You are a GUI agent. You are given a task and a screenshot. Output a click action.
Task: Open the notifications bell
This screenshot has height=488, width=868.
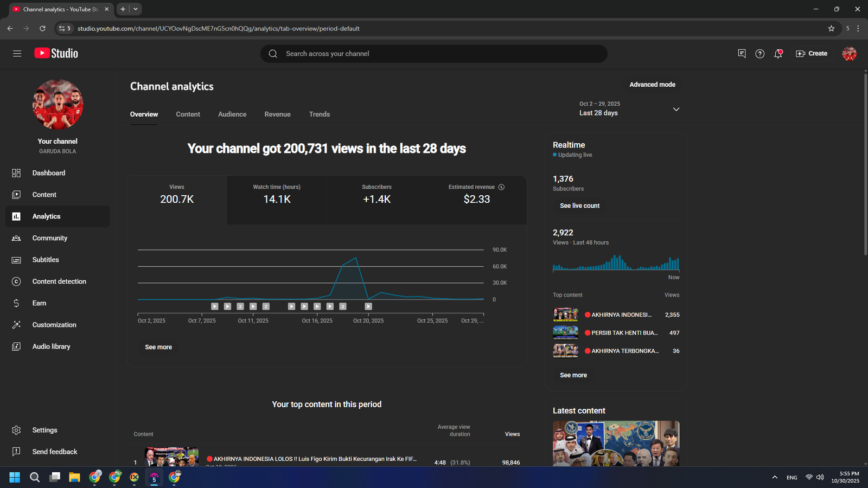tap(778, 54)
